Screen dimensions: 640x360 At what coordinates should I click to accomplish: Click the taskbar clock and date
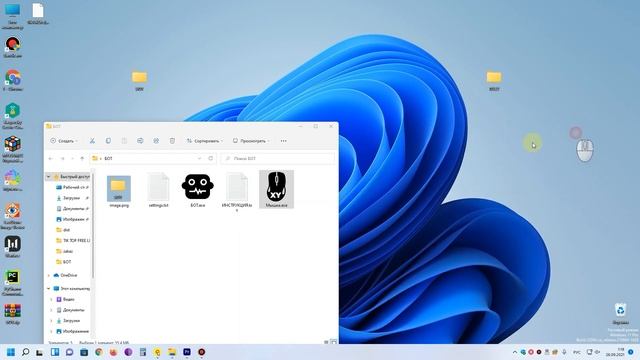point(616,352)
